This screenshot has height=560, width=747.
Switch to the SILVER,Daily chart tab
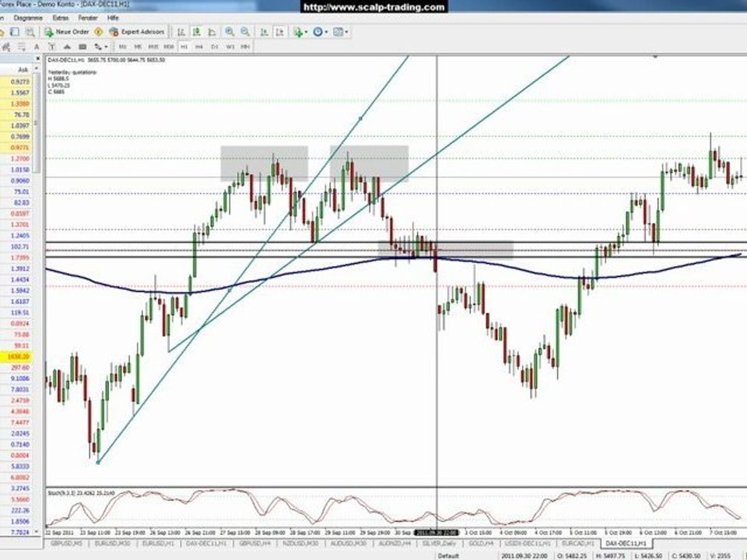[x=439, y=544]
